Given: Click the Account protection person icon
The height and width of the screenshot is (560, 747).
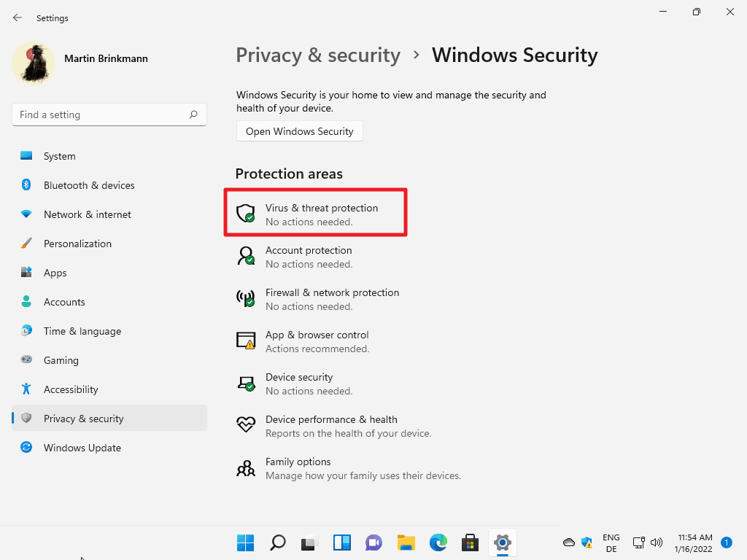Looking at the screenshot, I should pos(245,256).
